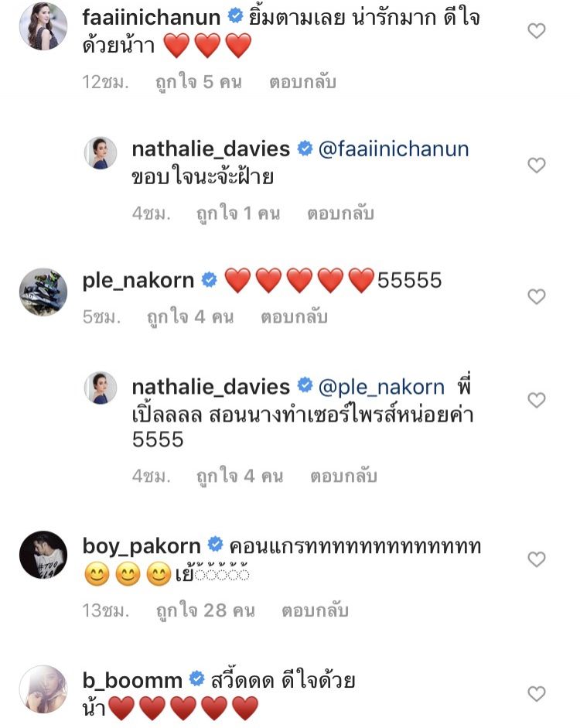Like nathalie_davies reply to faaiinichanun
Viewport: 580px width, 728px height.
(537, 166)
